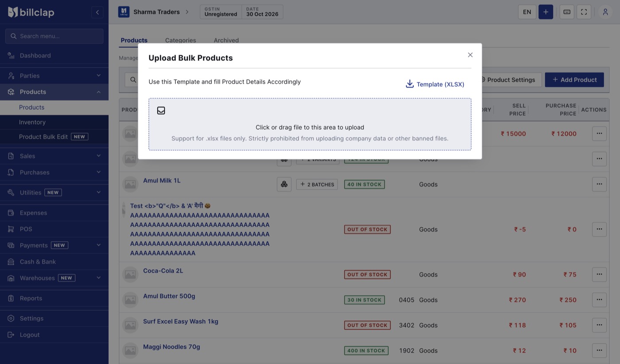This screenshot has width=620, height=364.
Task: Expand the Warehouses menu
Action: [x=54, y=278]
